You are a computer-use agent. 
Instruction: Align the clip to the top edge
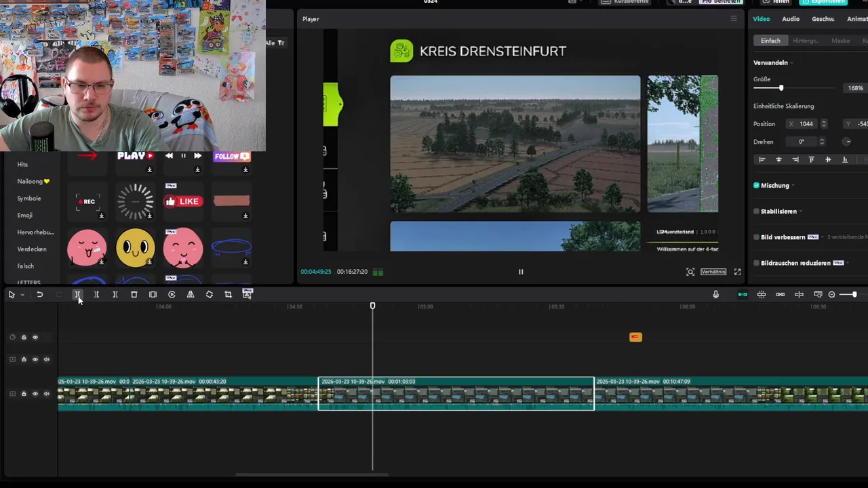click(812, 159)
